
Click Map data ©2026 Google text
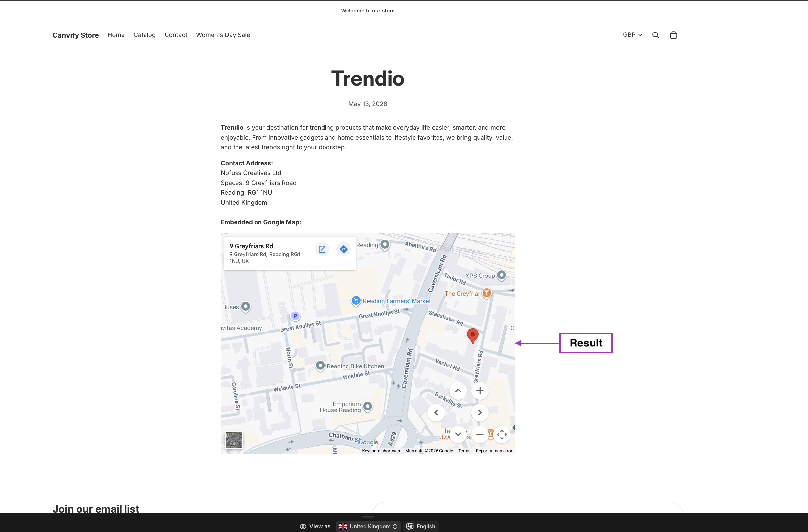click(429, 451)
